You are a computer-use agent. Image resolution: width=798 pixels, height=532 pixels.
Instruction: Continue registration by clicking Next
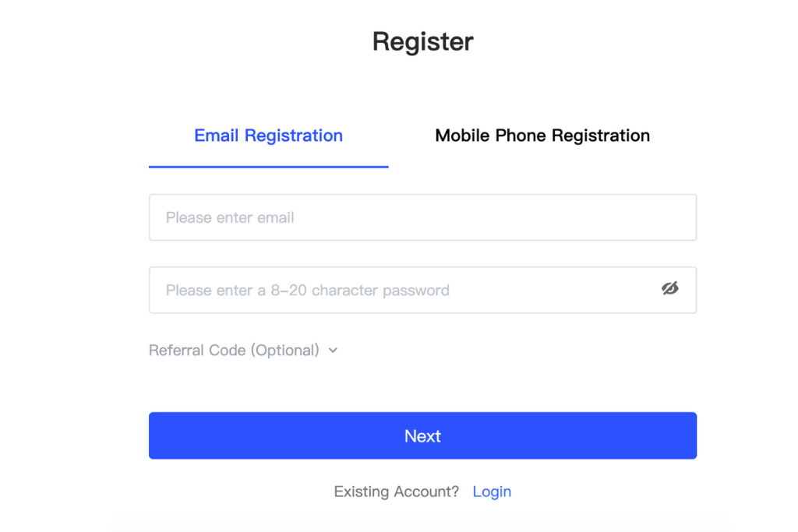tap(422, 435)
